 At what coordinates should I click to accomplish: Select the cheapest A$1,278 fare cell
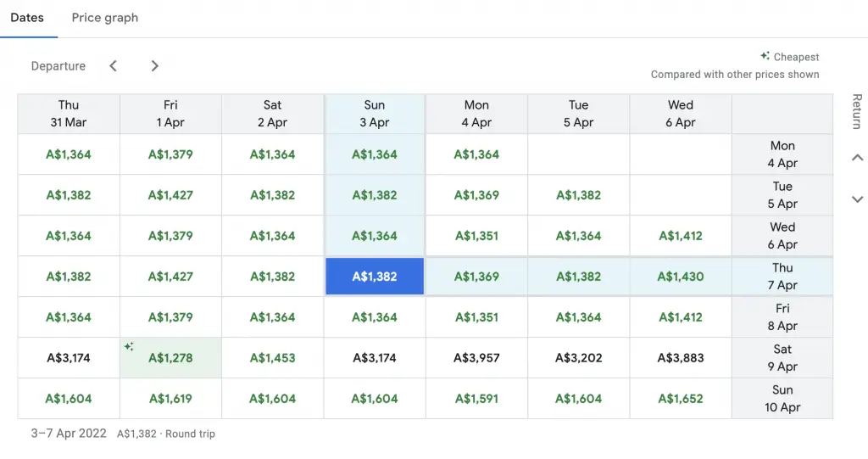coord(170,358)
